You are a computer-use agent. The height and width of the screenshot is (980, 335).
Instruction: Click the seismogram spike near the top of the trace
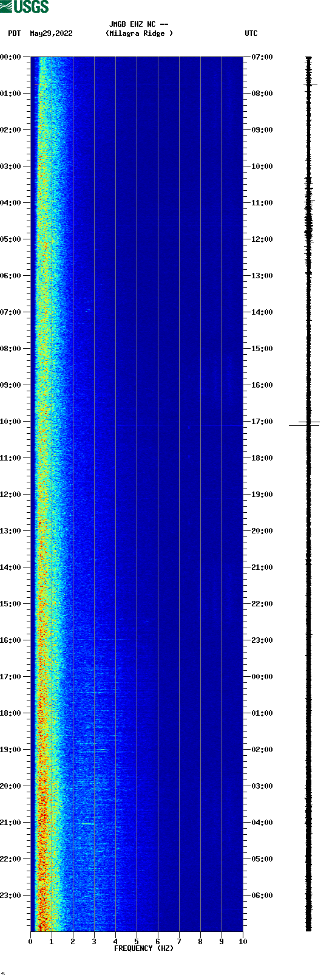[x=310, y=84]
